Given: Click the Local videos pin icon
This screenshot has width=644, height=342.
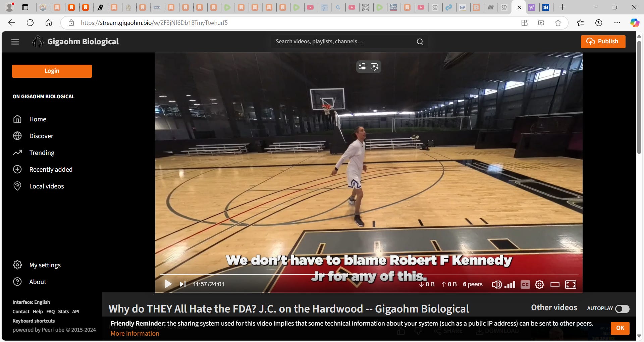Looking at the screenshot, I should pos(17,186).
